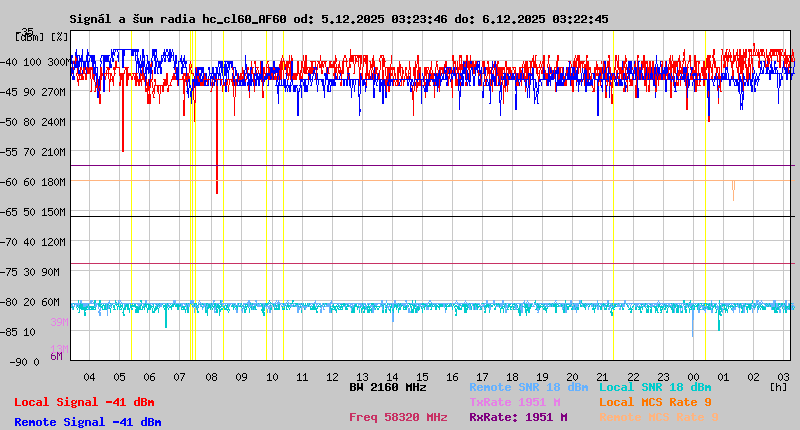This screenshot has width=800, height=430.
Task: Click the orange MCS dip near hour 01
Action: tap(733, 189)
